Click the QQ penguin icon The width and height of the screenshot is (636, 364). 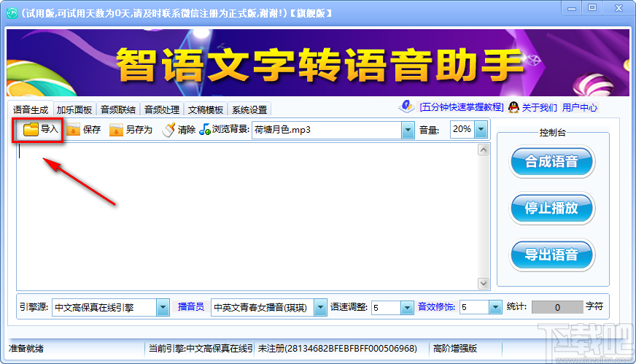[x=513, y=107]
